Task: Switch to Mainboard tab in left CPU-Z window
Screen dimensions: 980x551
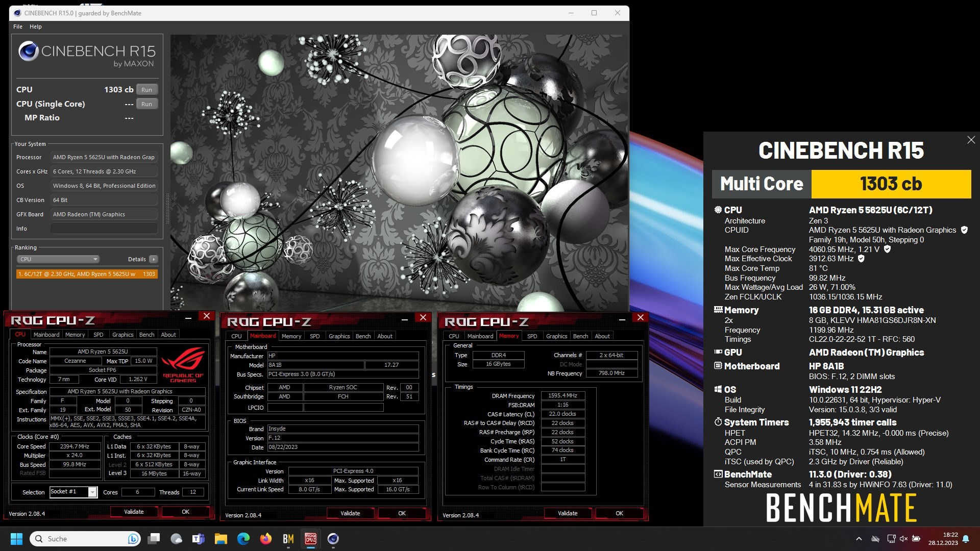Action: coord(46,335)
